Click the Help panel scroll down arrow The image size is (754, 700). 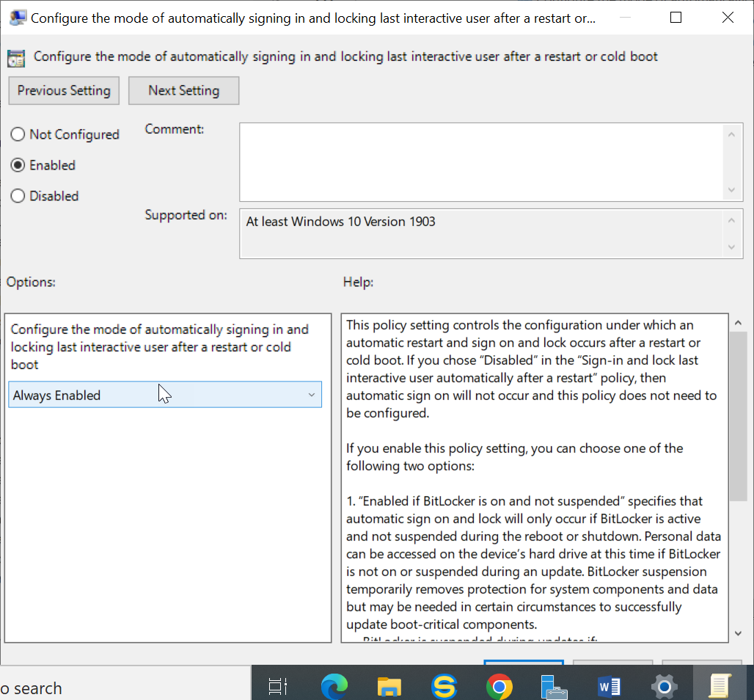coord(738,632)
